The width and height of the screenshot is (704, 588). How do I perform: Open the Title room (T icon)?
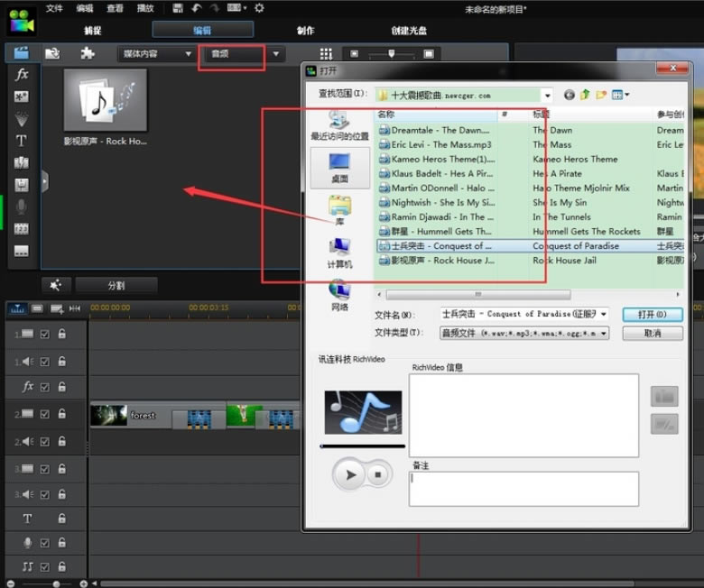tap(22, 141)
